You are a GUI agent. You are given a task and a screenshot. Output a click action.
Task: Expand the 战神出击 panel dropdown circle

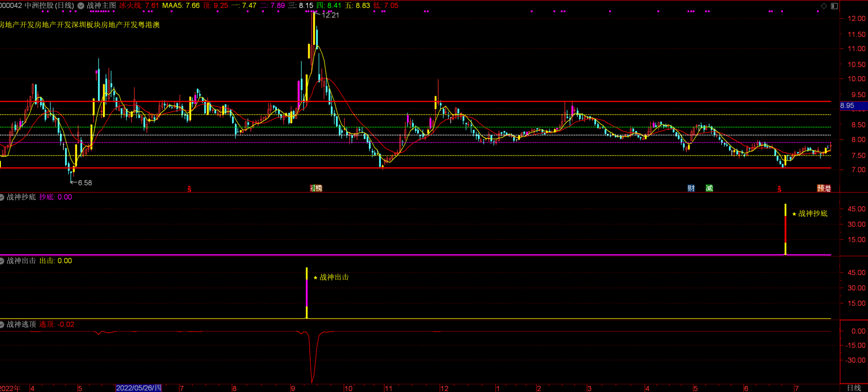point(2,261)
